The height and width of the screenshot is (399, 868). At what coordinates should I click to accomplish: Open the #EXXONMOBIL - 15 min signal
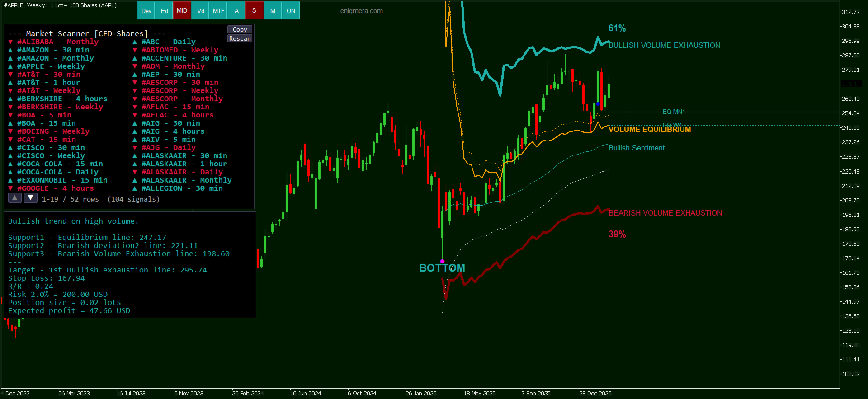58,180
